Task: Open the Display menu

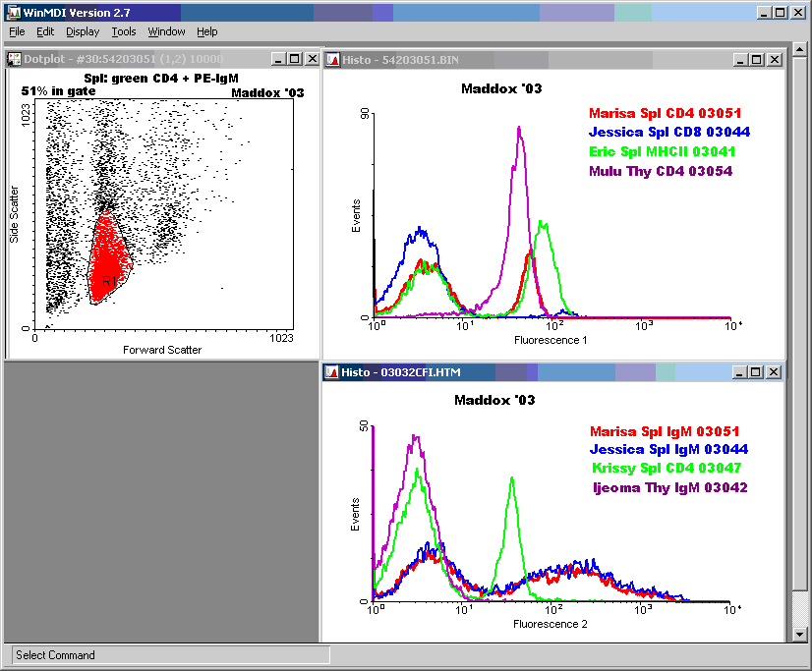Action: pos(83,31)
